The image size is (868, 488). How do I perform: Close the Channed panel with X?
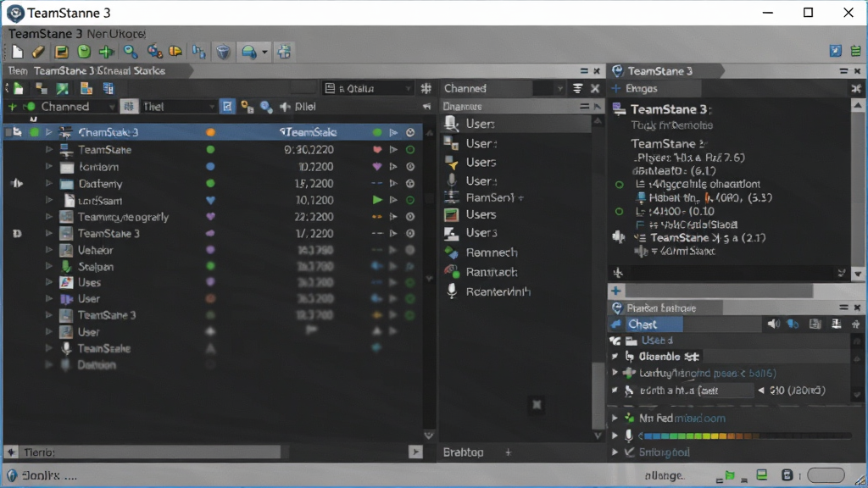(595, 88)
